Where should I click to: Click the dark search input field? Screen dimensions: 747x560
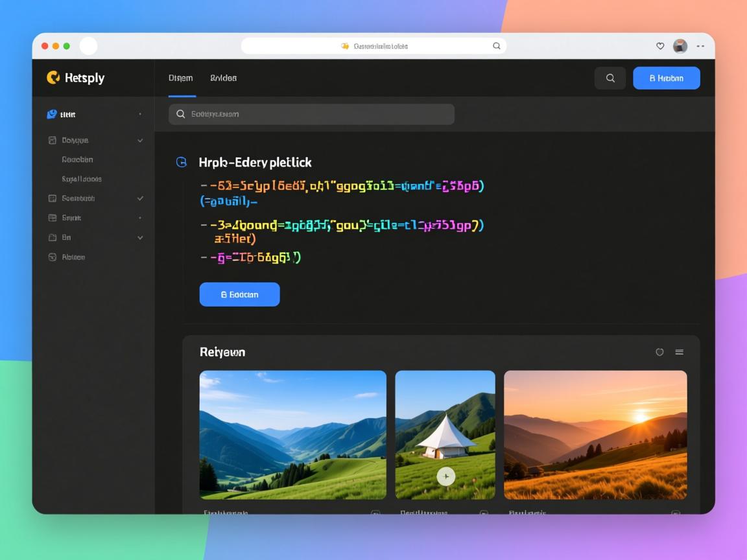pos(311,114)
